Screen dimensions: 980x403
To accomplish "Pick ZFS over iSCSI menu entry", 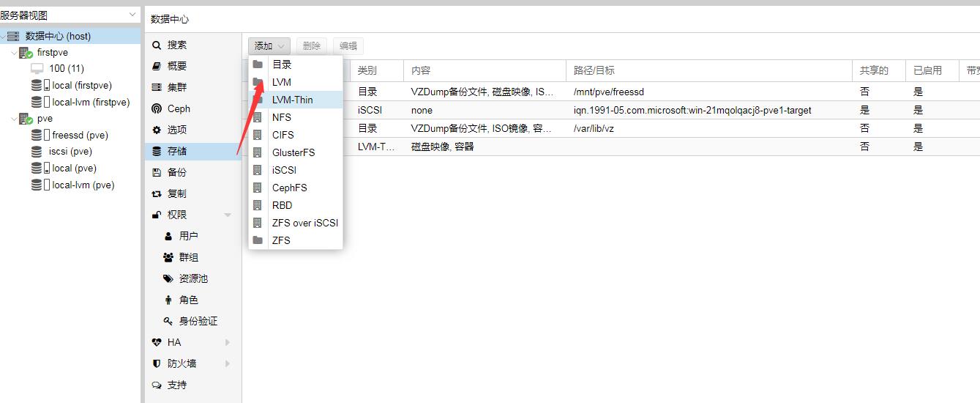I will click(x=304, y=223).
